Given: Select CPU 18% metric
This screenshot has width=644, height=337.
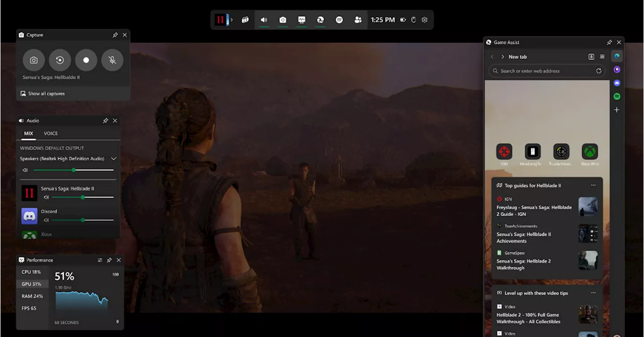Looking at the screenshot, I should [x=31, y=272].
